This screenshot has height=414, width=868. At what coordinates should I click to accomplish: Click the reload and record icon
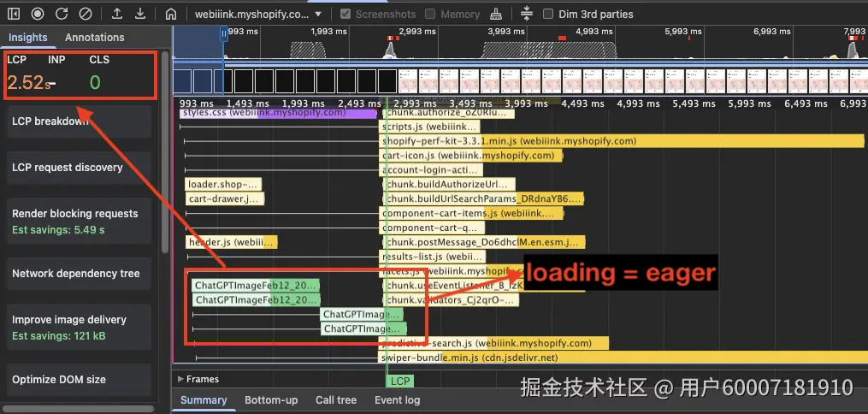point(62,14)
